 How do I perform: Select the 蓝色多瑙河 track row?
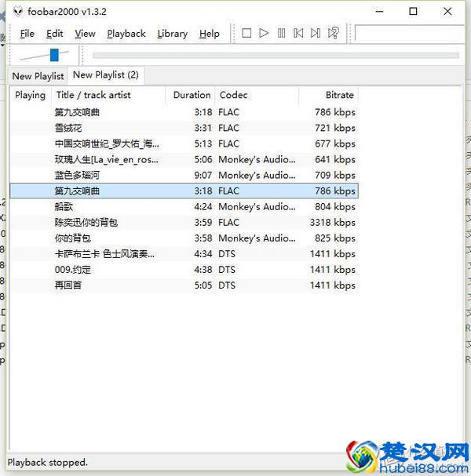[x=184, y=175]
